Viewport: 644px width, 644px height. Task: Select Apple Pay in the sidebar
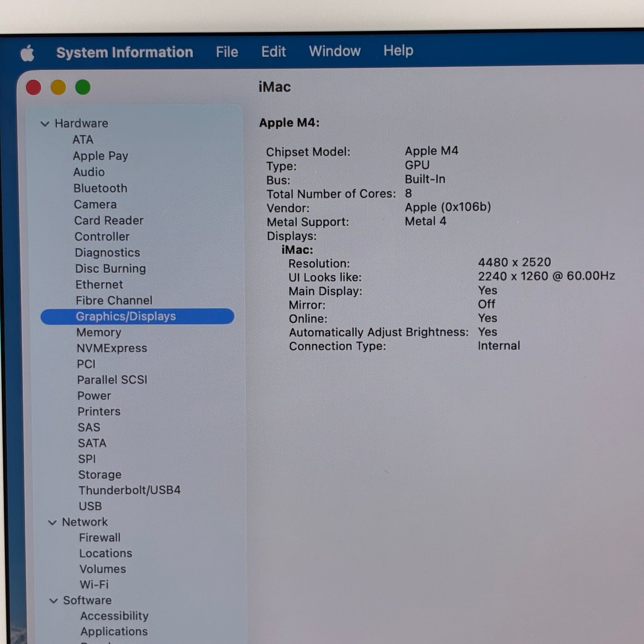[100, 156]
